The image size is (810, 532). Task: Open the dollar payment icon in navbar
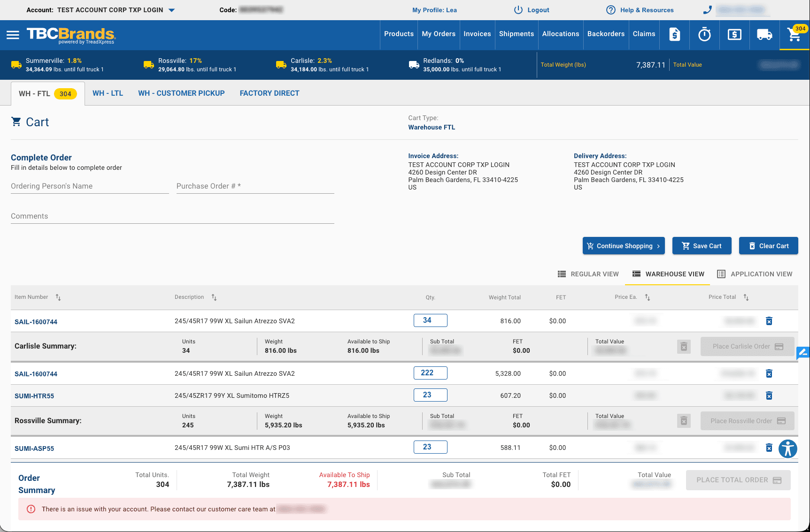[734, 34]
